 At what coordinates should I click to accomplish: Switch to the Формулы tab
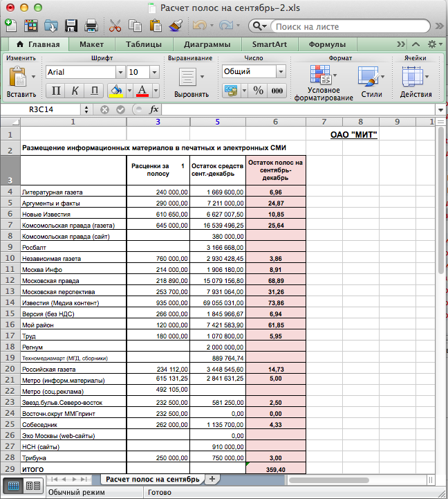coord(327,44)
